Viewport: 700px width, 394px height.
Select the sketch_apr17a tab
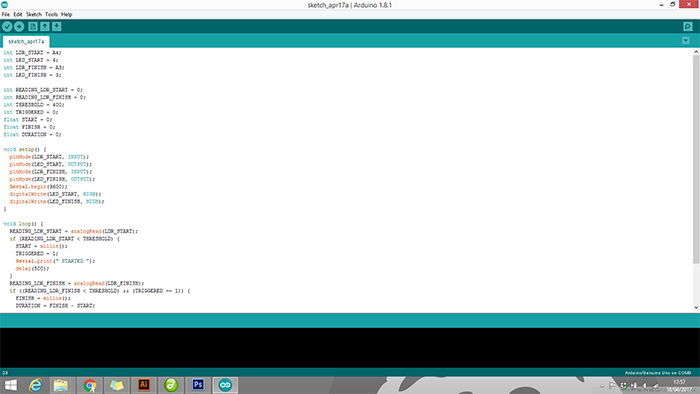(x=26, y=41)
